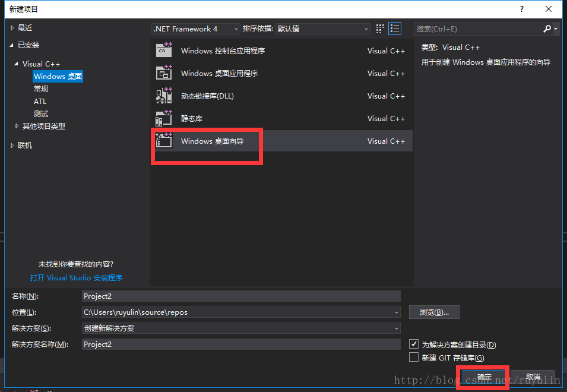
Task: Click the 动态链接库(DLL) template icon
Action: pos(164,95)
